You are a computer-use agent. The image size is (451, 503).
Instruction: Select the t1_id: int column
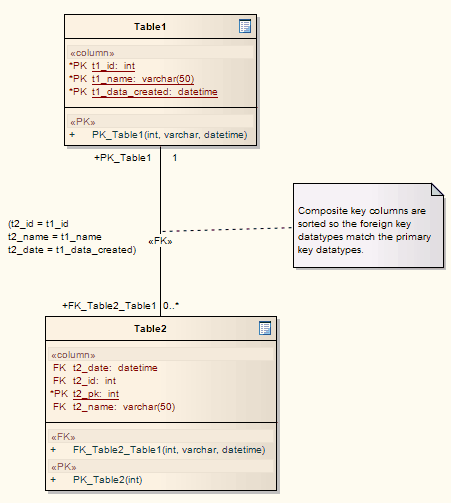click(102, 66)
